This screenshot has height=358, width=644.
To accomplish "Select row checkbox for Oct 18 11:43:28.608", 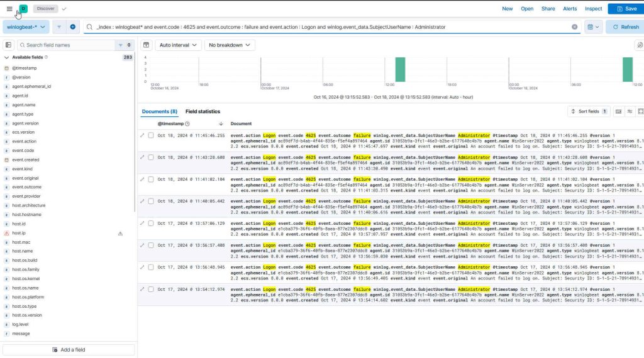I will coord(151,158).
